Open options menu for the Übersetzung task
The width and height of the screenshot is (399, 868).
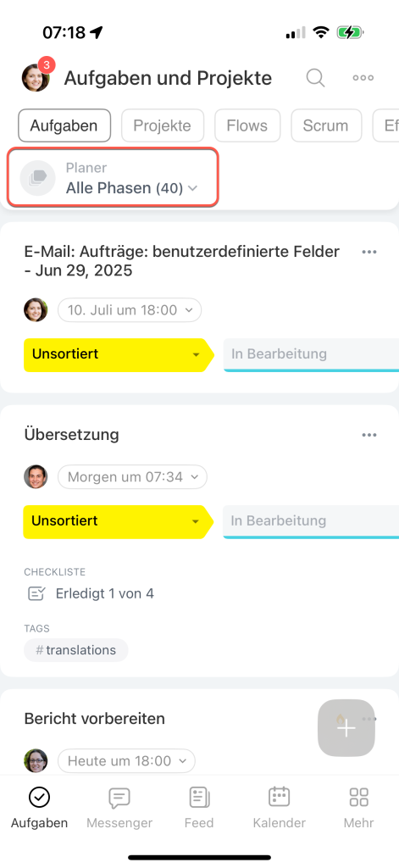pos(369,435)
